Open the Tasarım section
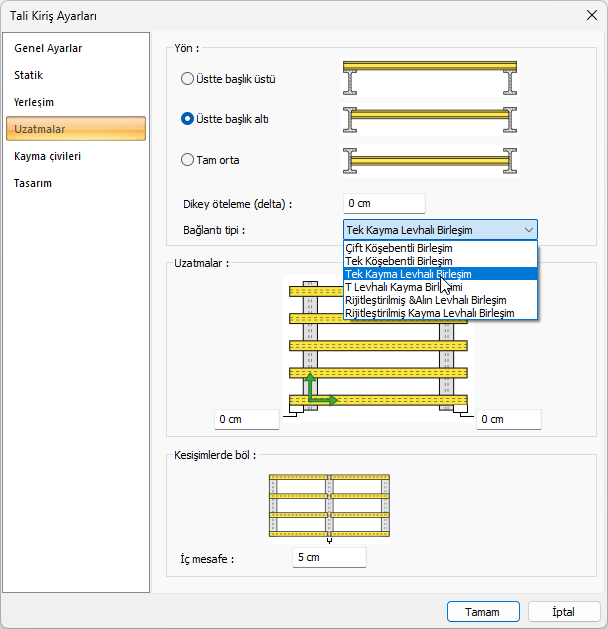The image size is (608, 629). pos(33,183)
